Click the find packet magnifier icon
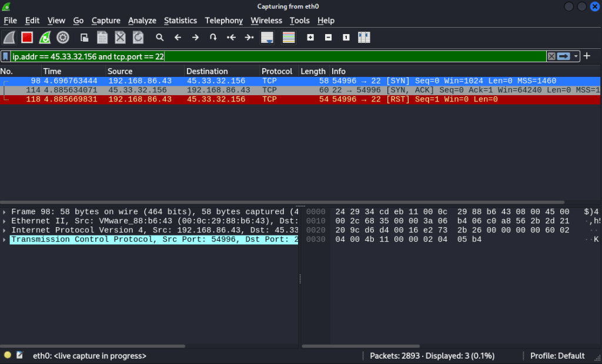This screenshot has height=364, width=602. tap(159, 38)
